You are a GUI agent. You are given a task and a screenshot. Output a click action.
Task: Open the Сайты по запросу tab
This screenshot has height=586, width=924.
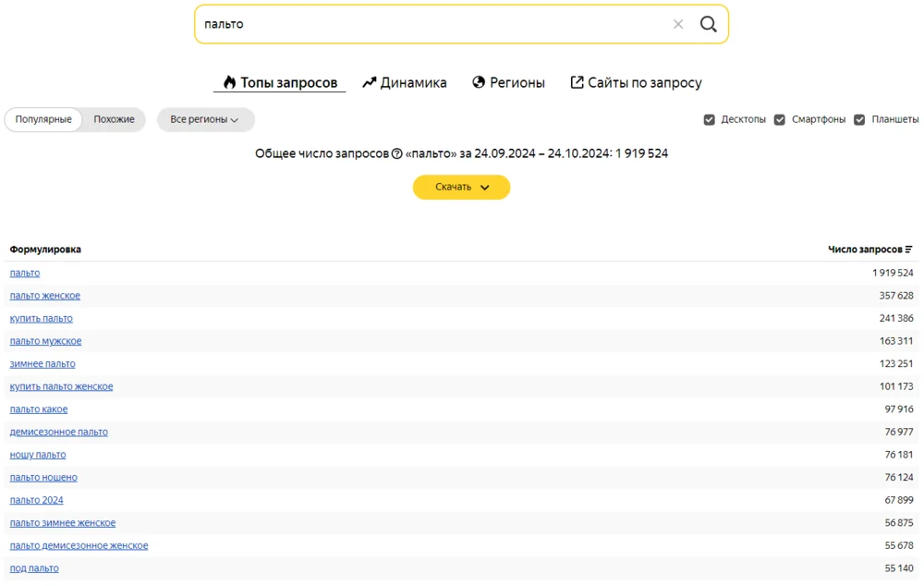636,83
